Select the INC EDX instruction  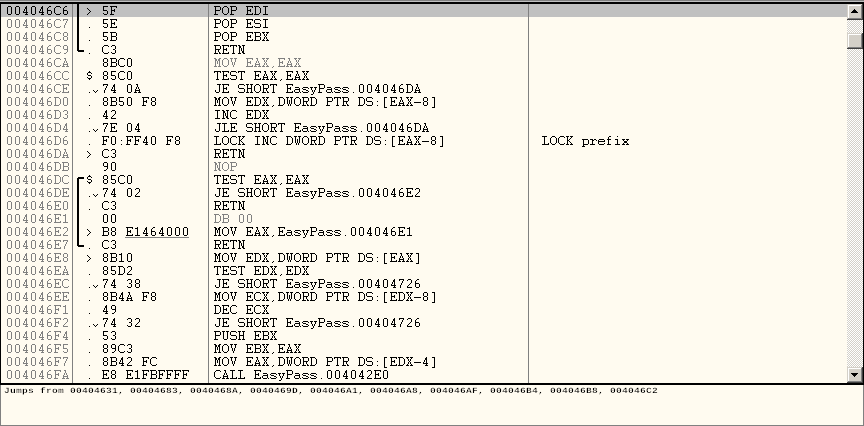[x=241, y=115]
